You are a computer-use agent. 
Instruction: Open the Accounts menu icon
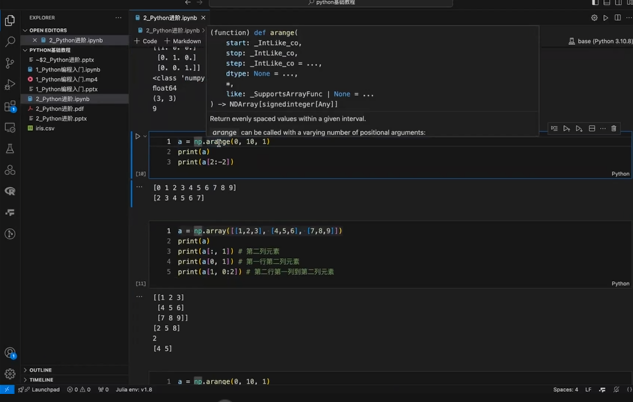10,353
